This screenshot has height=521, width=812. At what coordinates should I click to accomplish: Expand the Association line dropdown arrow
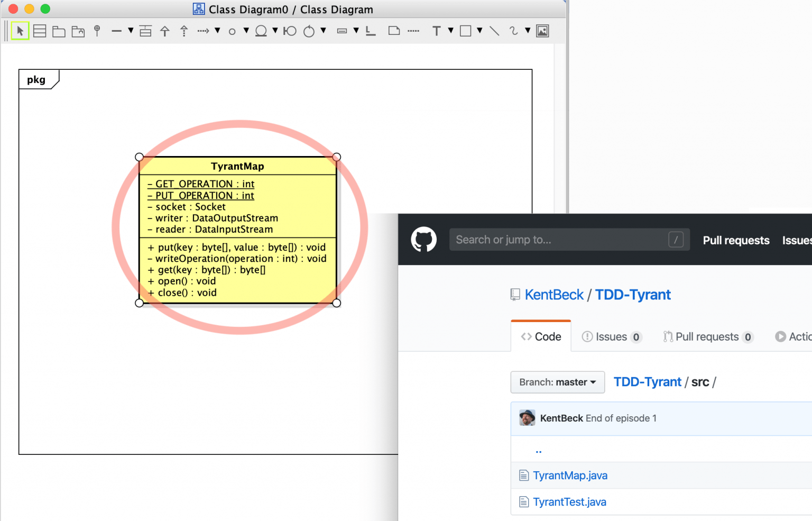pyautogui.click(x=131, y=31)
